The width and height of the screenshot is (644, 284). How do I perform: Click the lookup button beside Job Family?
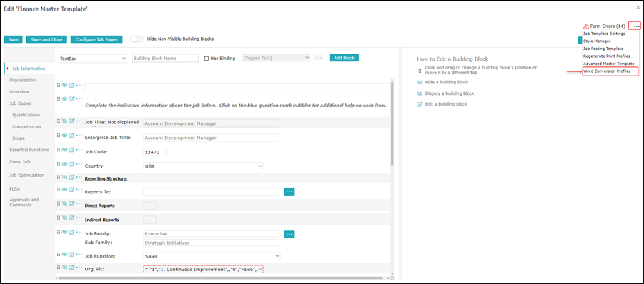tap(289, 234)
